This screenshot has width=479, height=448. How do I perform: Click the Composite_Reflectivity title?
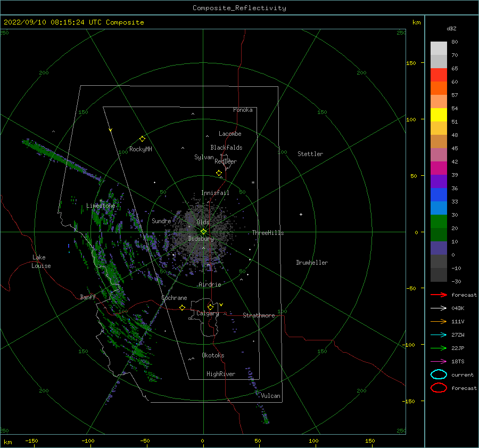click(240, 8)
